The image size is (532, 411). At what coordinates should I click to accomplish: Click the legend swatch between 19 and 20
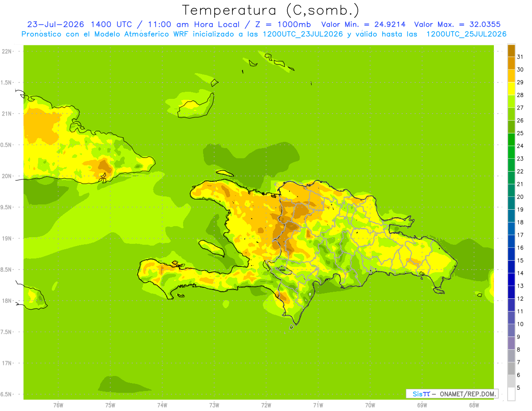[x=511, y=203]
